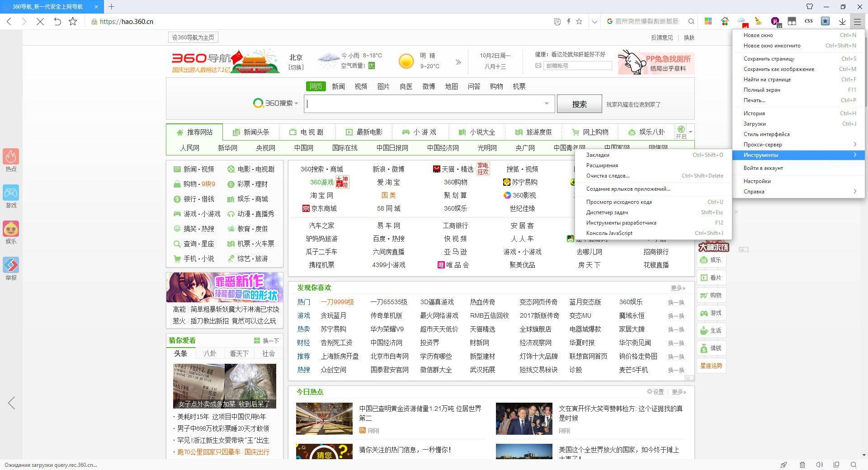Open the search suggestions dropdown arrow
This screenshot has height=470, width=868.
pyautogui.click(x=547, y=103)
